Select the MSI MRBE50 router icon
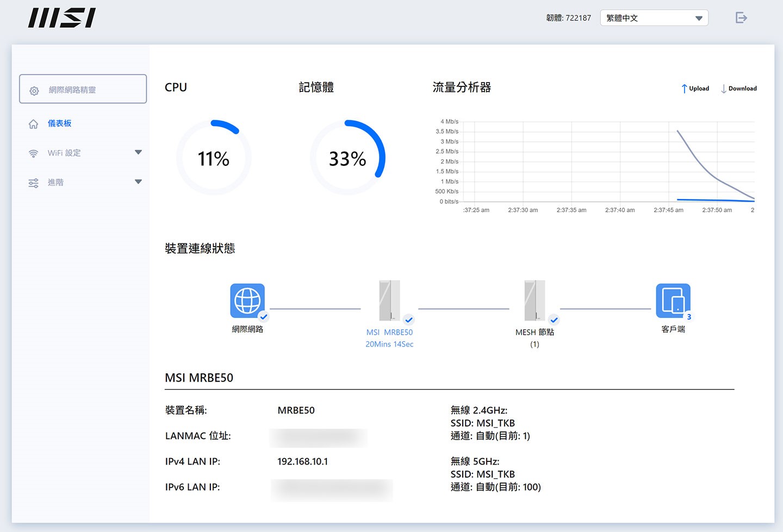Image resolution: width=783 pixels, height=532 pixels. (389, 301)
